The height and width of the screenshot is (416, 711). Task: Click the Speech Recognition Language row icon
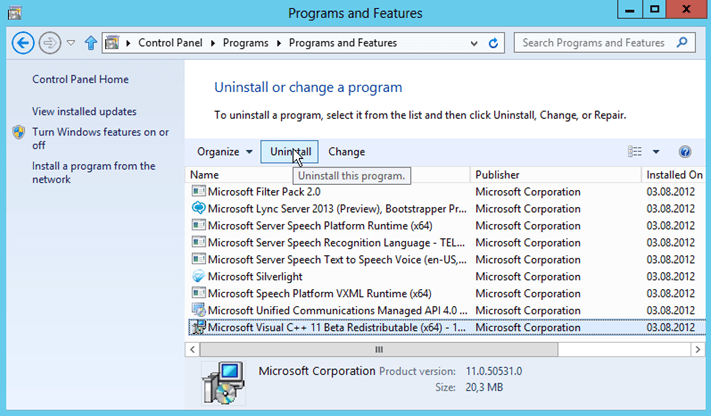pos(198,242)
